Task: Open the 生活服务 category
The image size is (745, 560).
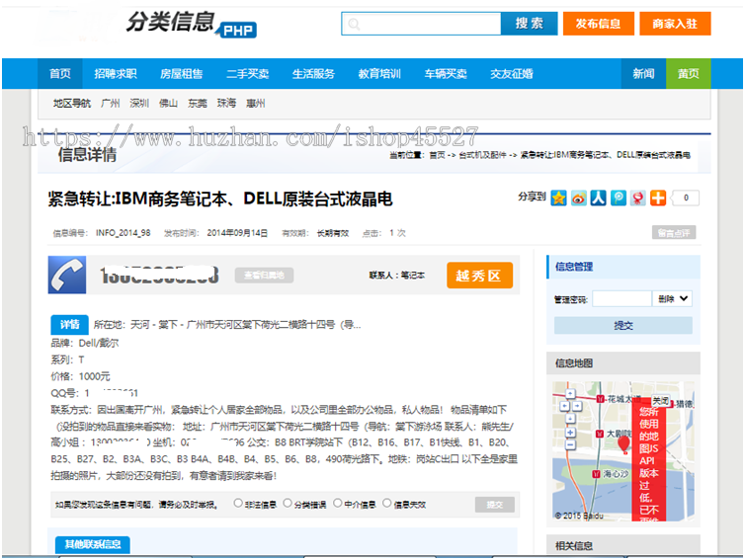Action: coord(313,74)
